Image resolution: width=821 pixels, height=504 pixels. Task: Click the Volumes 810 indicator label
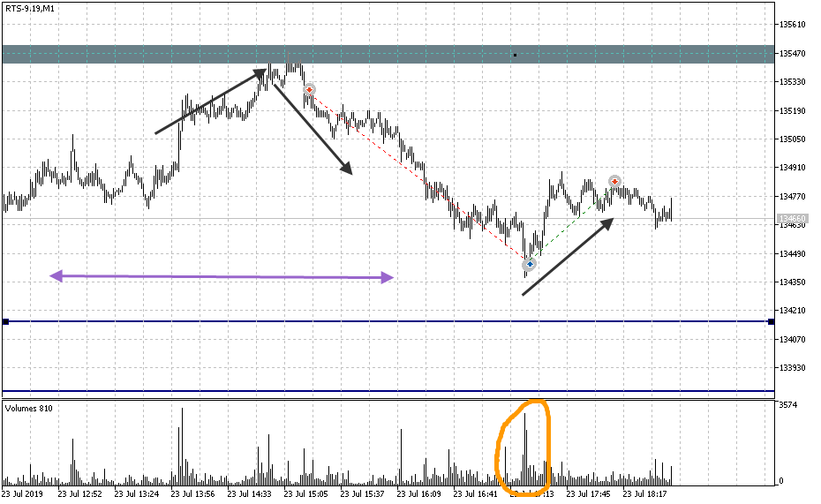(x=28, y=409)
